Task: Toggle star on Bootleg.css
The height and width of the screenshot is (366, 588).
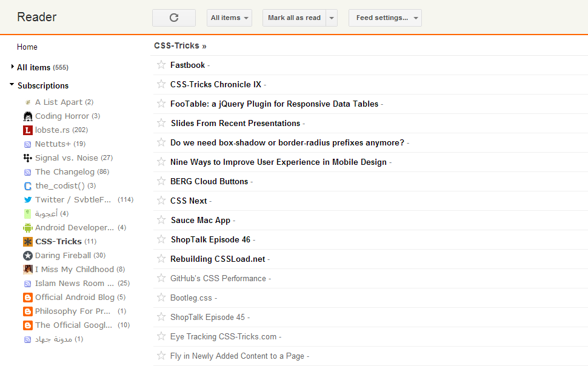Action: pyautogui.click(x=161, y=298)
